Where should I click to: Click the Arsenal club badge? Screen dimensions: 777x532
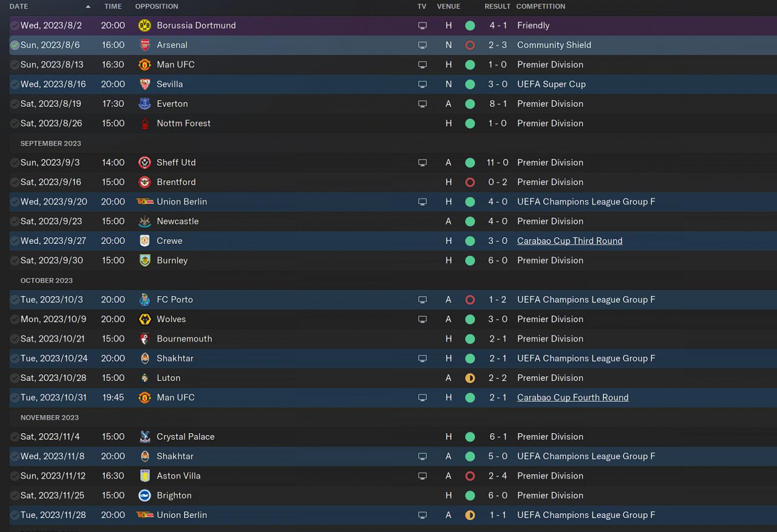(144, 45)
